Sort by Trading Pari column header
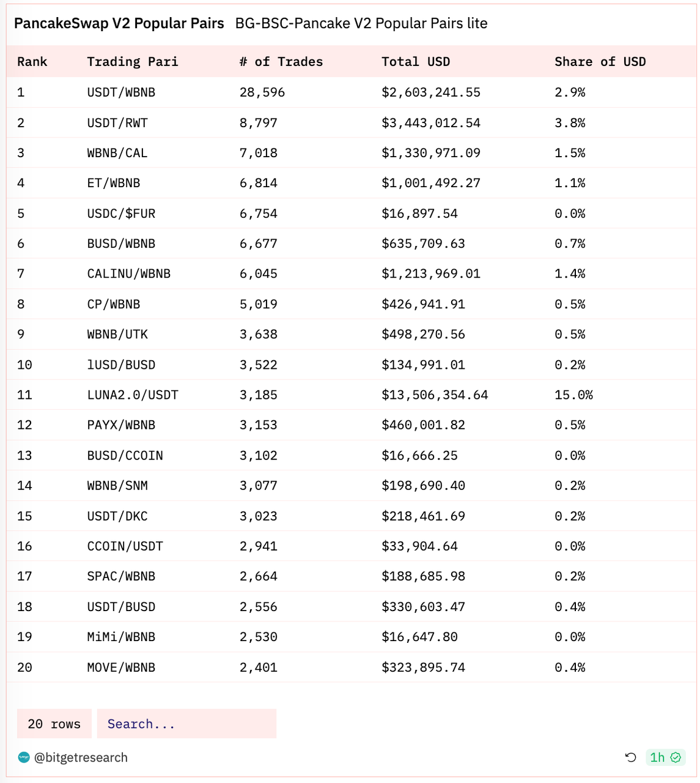This screenshot has width=700, height=783. point(133,62)
